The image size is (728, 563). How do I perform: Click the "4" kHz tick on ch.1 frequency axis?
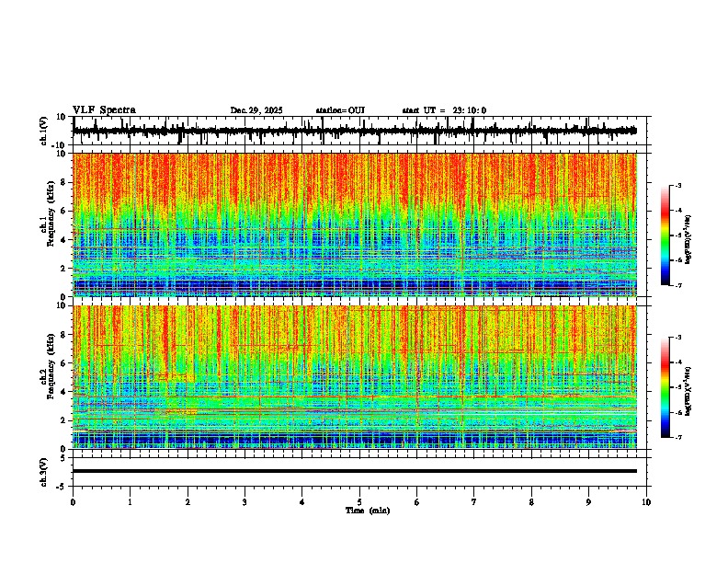point(64,240)
